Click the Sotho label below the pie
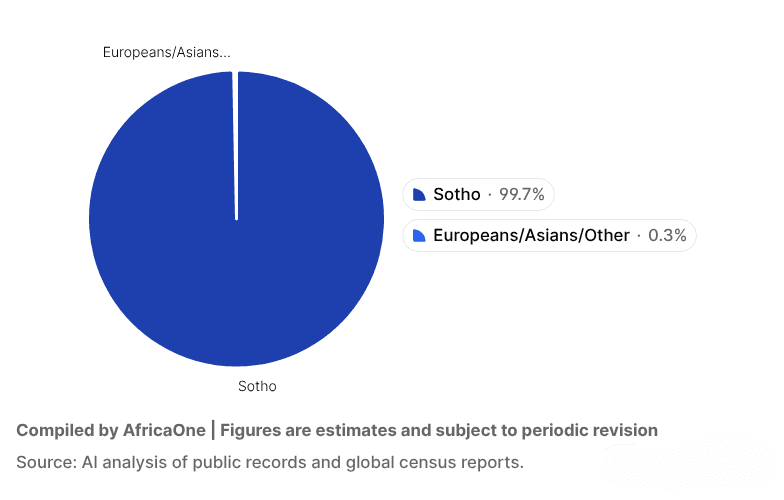This screenshot has height=500, width=784. (x=256, y=386)
